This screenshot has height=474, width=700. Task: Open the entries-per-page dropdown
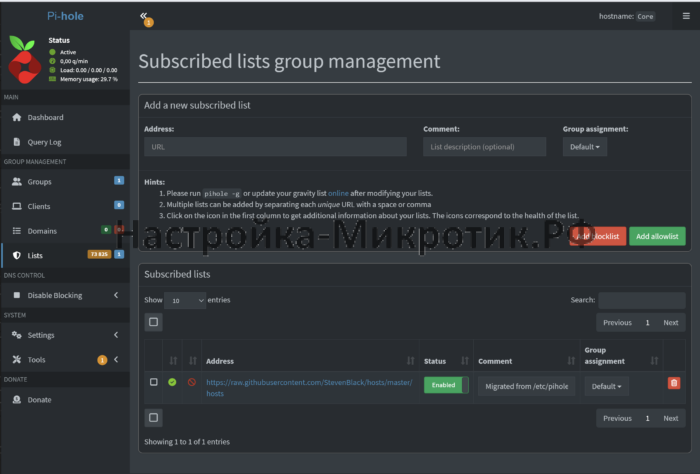click(186, 300)
